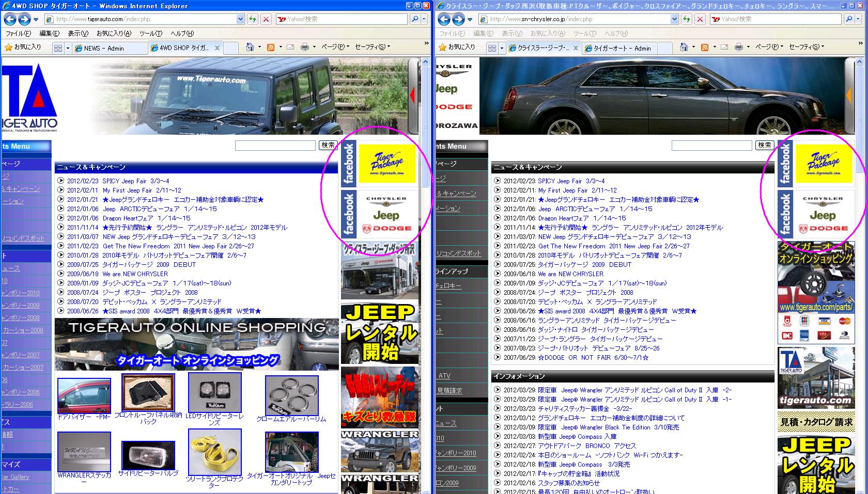Click Chrysler Jeep Dodge facebook banner in right page
This screenshot has width=868, height=494.
tap(816, 214)
